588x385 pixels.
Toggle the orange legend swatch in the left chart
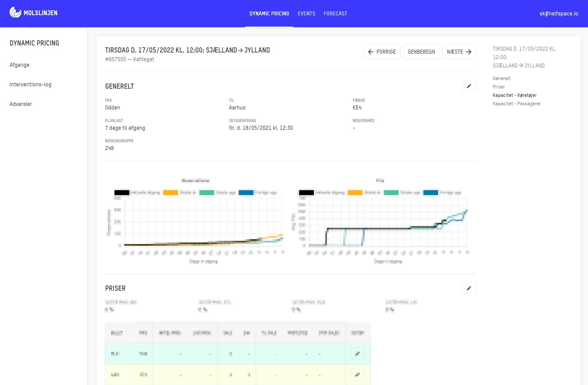[x=170, y=192]
